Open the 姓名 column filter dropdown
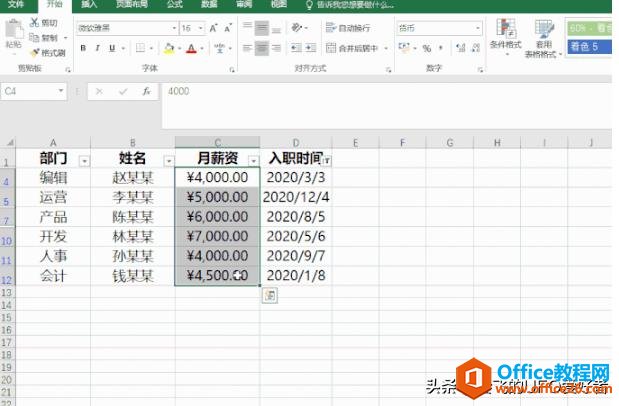 coord(169,161)
